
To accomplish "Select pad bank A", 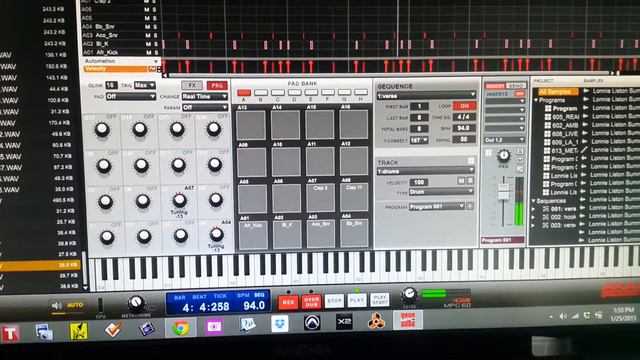I will pyautogui.click(x=244, y=93).
